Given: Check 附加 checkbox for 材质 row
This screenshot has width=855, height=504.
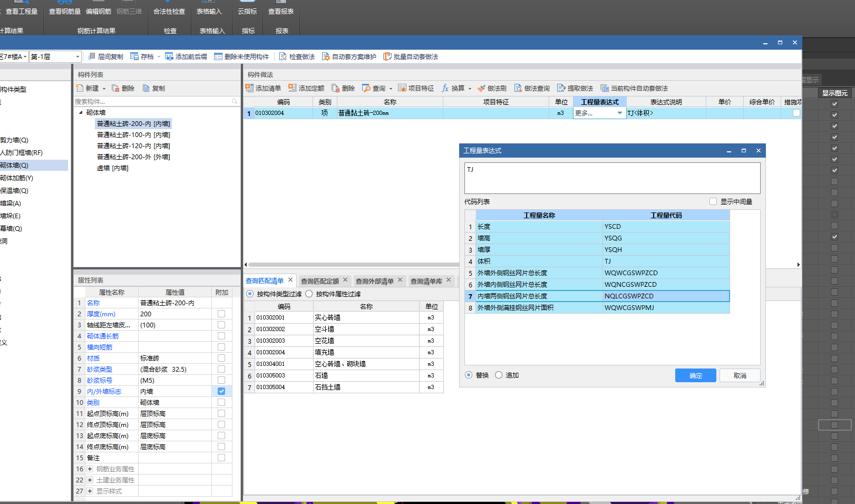Looking at the screenshot, I should tap(221, 358).
